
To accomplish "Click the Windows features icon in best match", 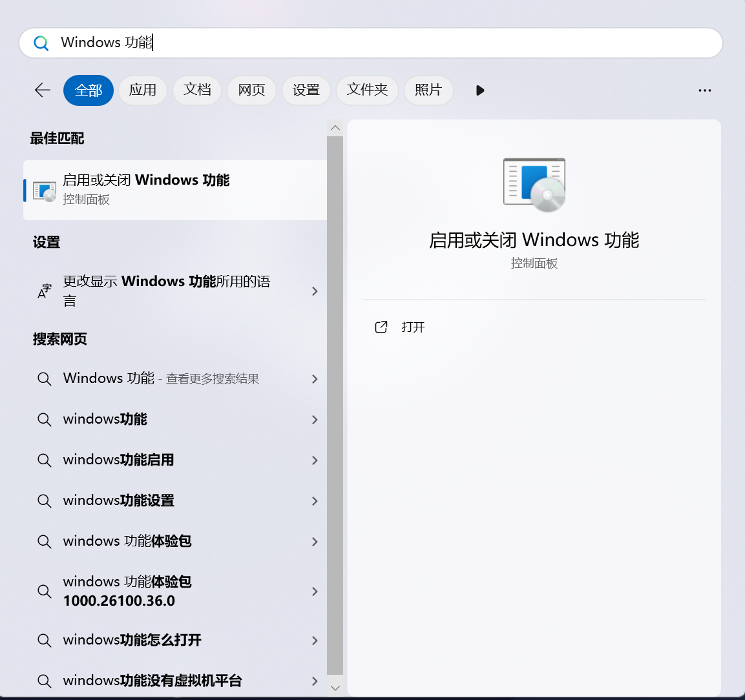I will point(45,191).
